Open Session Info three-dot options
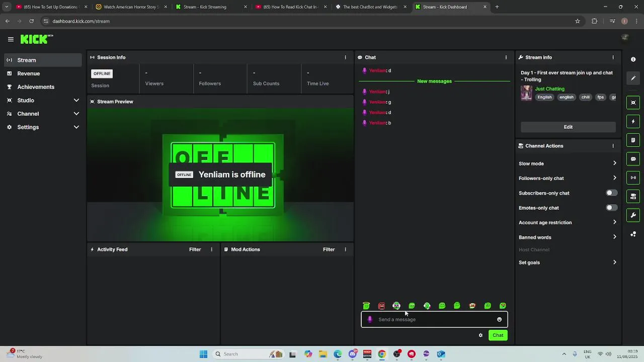The image size is (644, 362). point(345,57)
